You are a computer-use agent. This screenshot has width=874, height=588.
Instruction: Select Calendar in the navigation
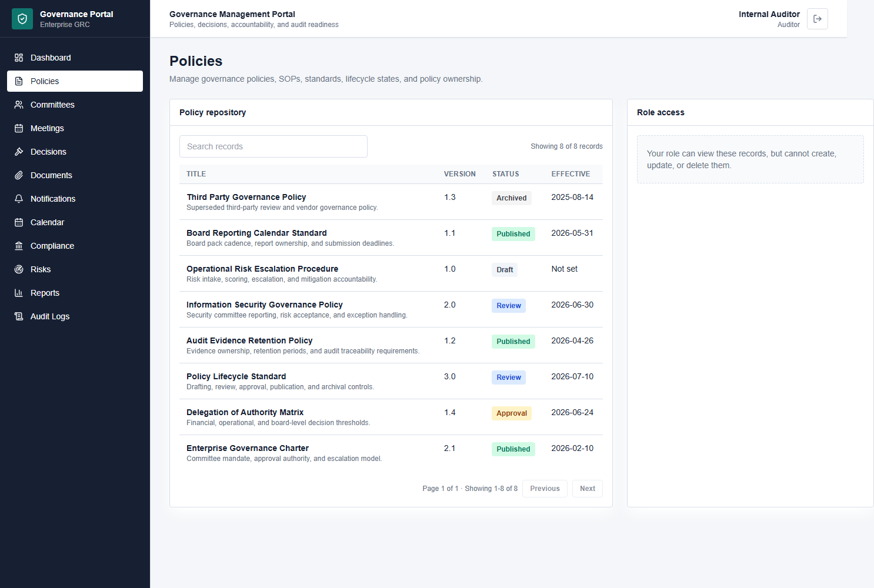[75, 222]
